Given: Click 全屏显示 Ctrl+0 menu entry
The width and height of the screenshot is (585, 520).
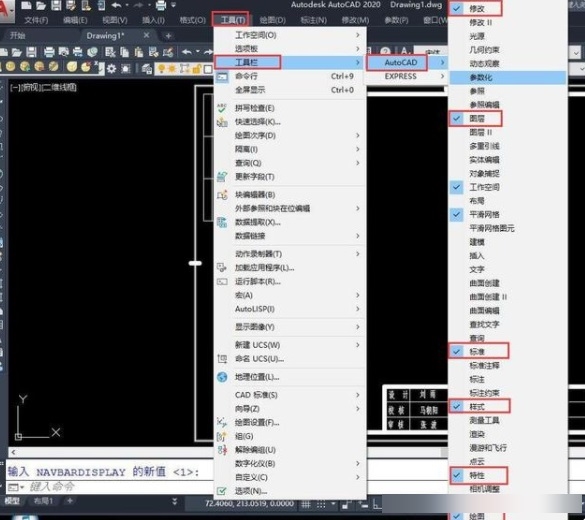Looking at the screenshot, I should tap(290, 90).
